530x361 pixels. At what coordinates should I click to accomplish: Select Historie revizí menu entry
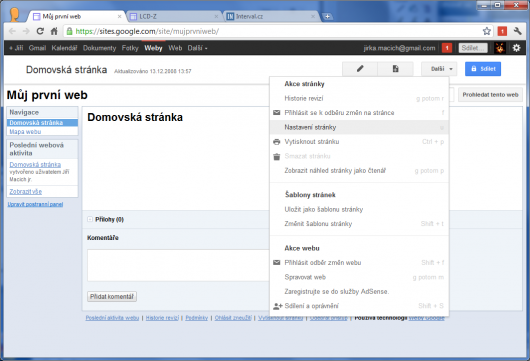(359, 98)
